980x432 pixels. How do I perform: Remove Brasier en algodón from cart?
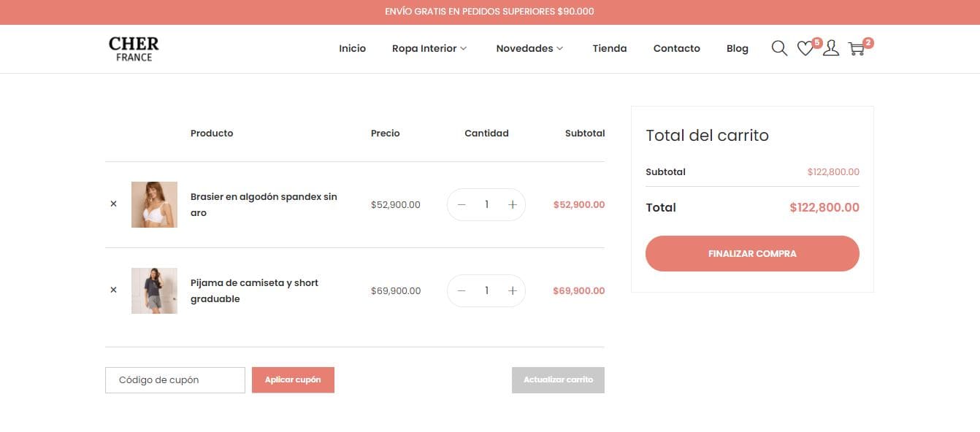pyautogui.click(x=113, y=204)
